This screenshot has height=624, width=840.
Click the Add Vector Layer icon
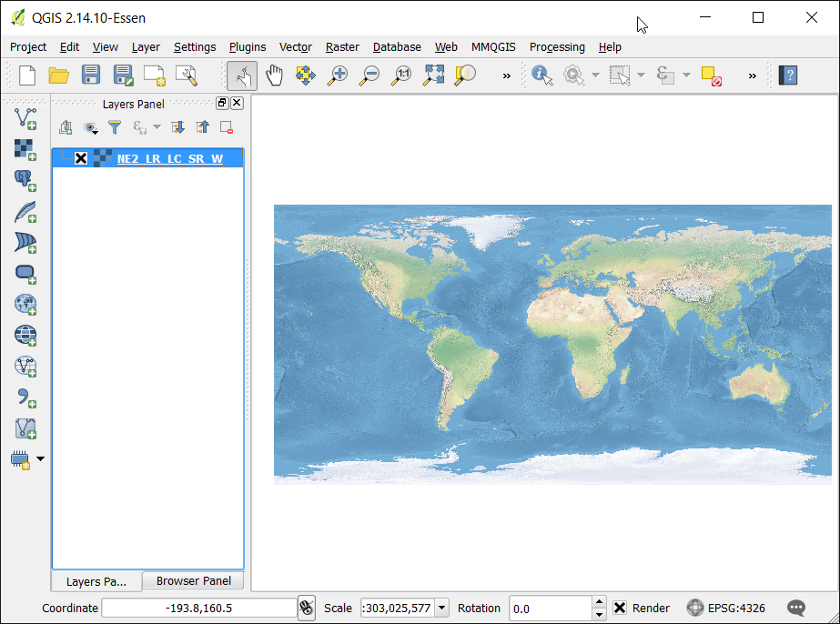pos(25,117)
